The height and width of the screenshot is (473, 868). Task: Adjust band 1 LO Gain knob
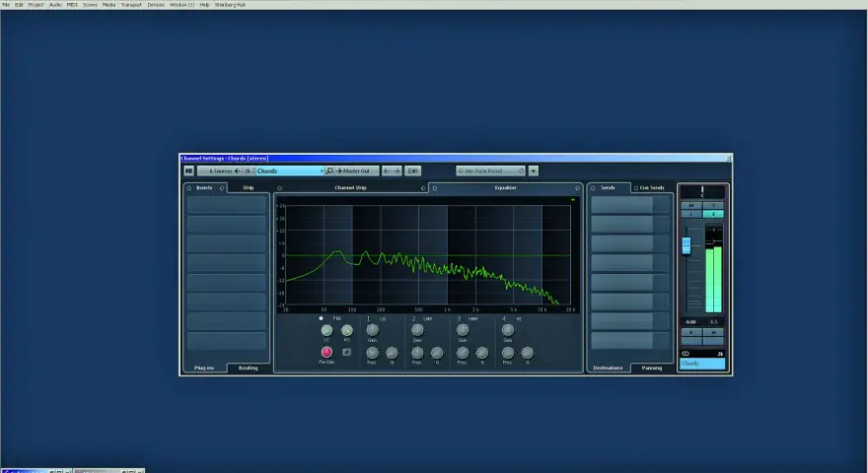(x=372, y=330)
